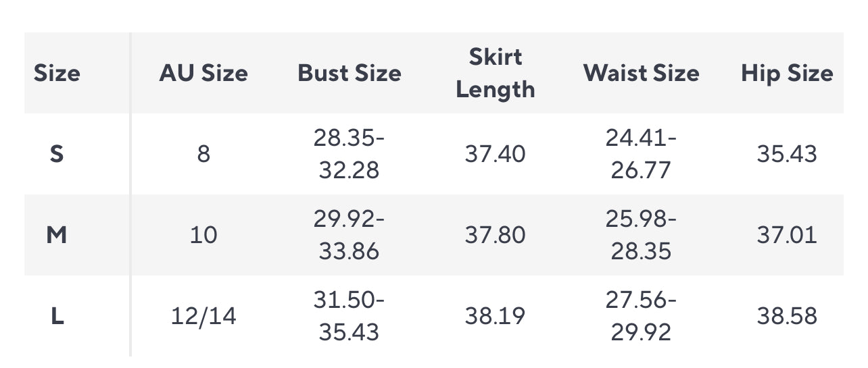868x368 pixels.
Task: Click the Waist Size header
Action: point(642,73)
